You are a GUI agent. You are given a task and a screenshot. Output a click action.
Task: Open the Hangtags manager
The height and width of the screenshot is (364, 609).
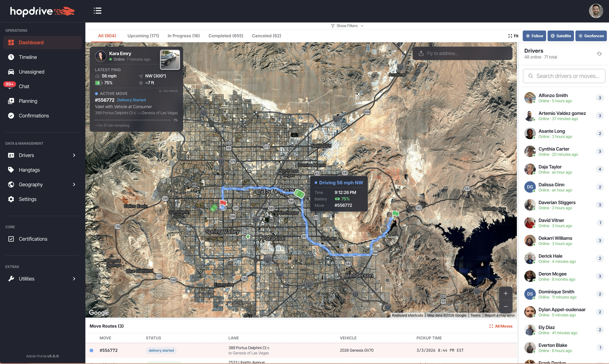(29, 170)
